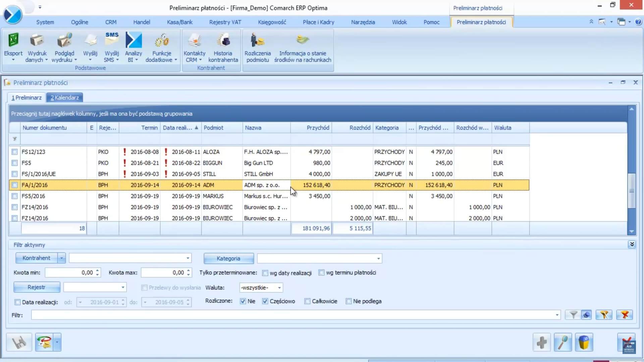Check Nie podlega checkbox
The image size is (644, 362).
(349, 301)
